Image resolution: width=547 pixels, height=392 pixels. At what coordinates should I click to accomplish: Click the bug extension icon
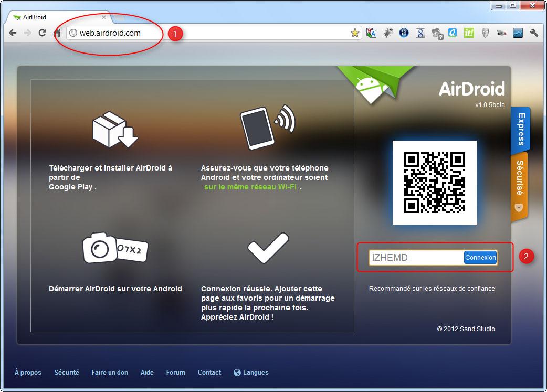pos(387,33)
